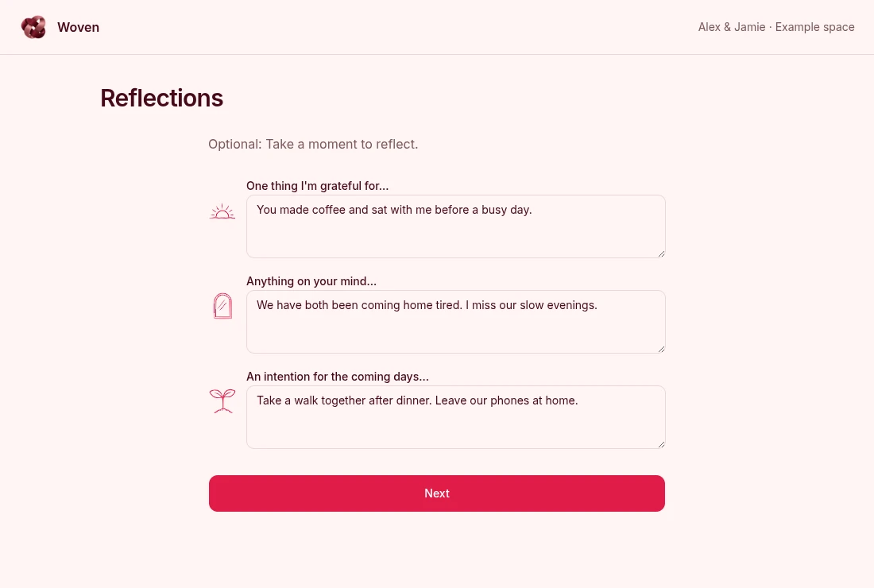Click the resize handle of intention box
874x588 pixels.
pos(661,444)
